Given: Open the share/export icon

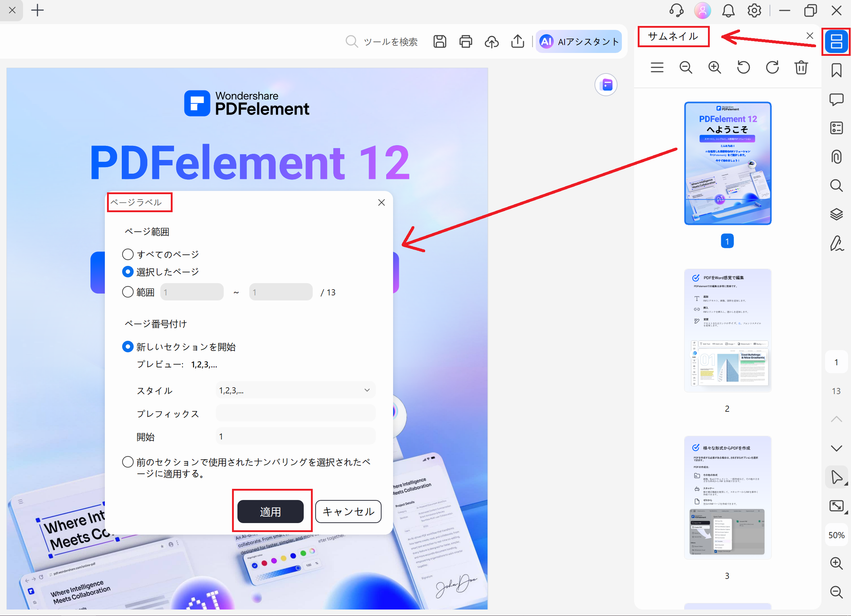Looking at the screenshot, I should [518, 41].
